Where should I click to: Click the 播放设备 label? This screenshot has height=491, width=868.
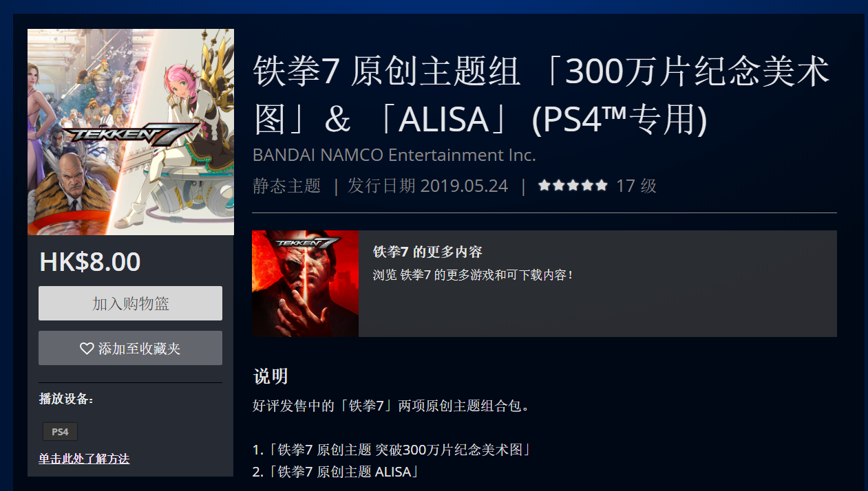point(66,399)
